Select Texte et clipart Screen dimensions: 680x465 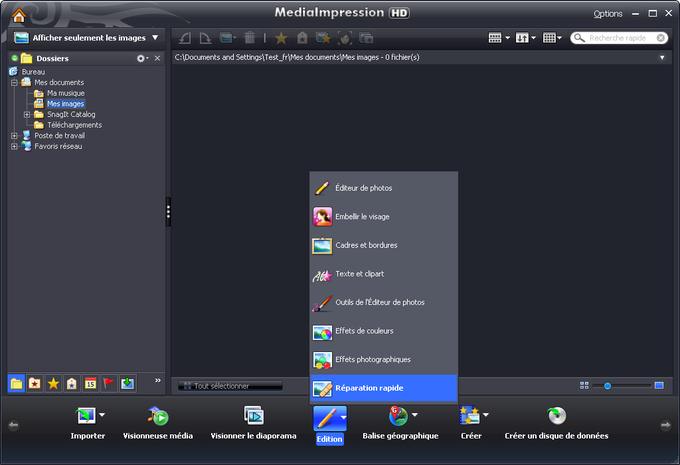coord(384,274)
